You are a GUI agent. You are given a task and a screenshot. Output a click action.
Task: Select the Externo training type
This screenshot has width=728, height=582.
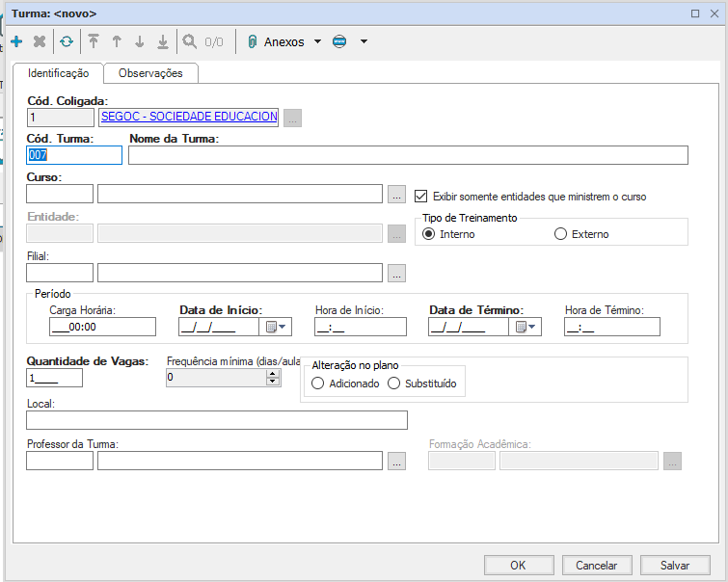pyautogui.click(x=560, y=234)
